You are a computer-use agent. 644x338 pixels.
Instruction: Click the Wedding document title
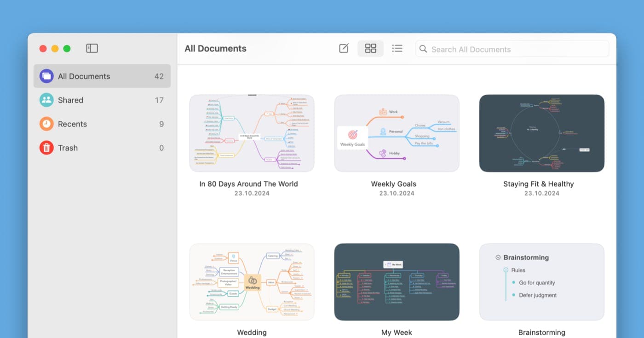point(252,332)
